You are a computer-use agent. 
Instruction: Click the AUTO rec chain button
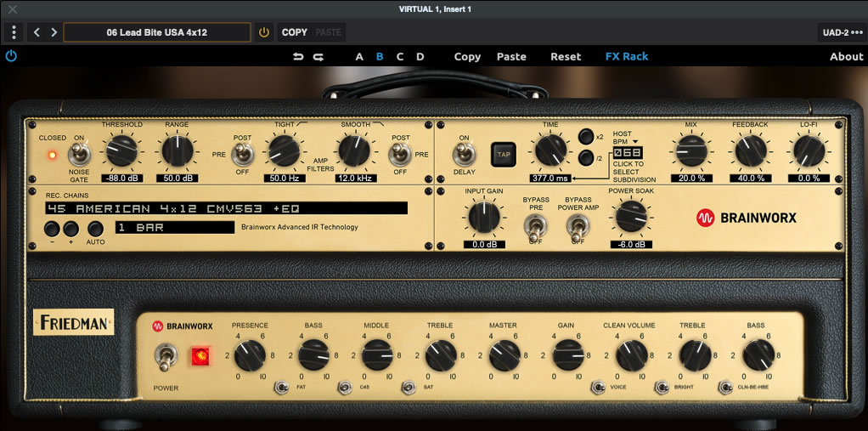pyautogui.click(x=95, y=229)
